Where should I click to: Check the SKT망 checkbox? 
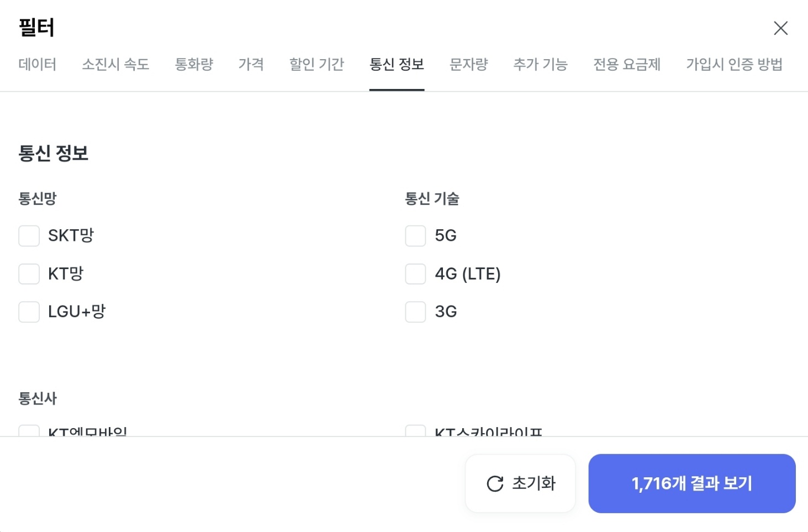29,236
